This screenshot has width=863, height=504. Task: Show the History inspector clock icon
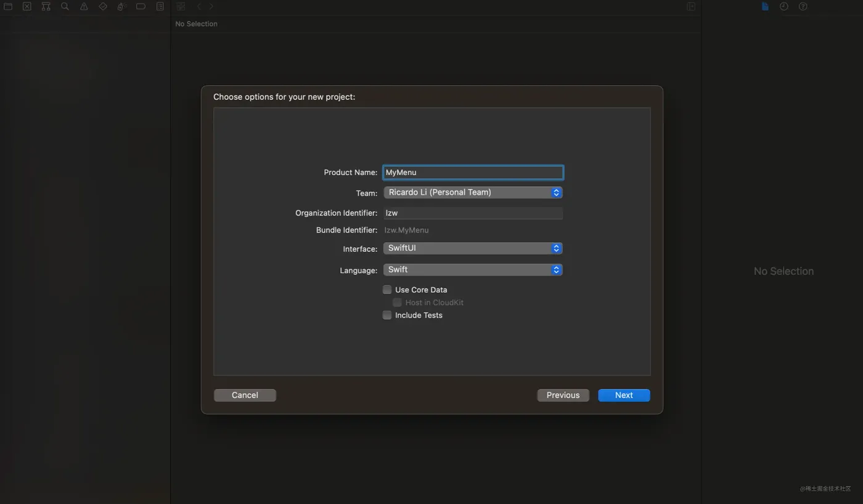[784, 6]
